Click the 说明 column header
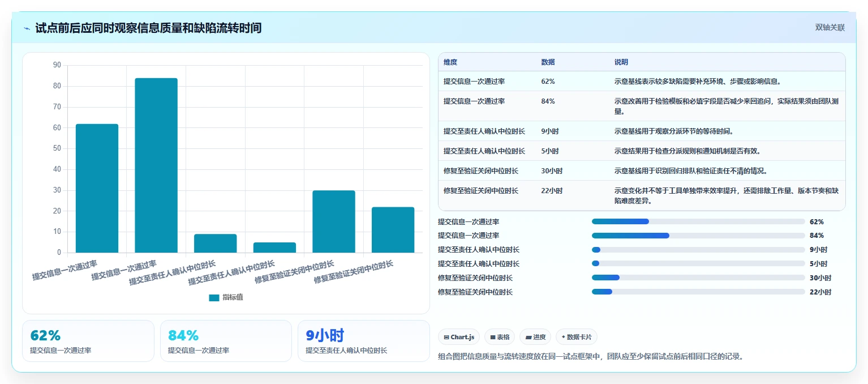The image size is (868, 384). click(621, 62)
